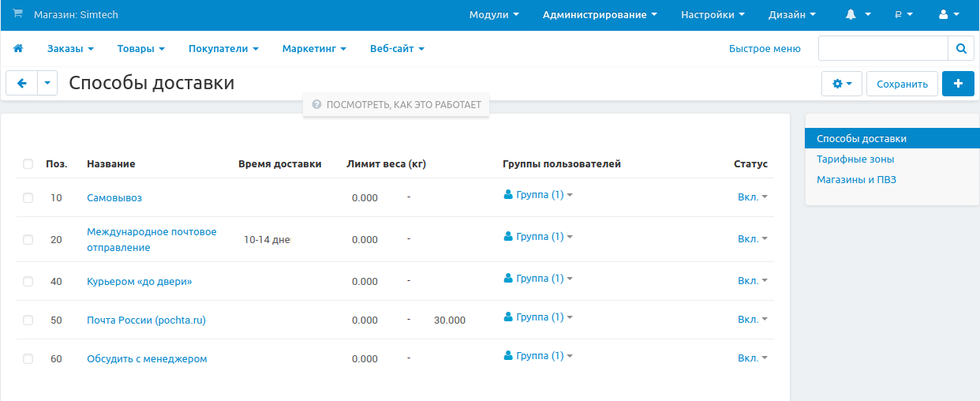
Task: Toggle the select-all checkbox in table header
Action: pos(28,164)
